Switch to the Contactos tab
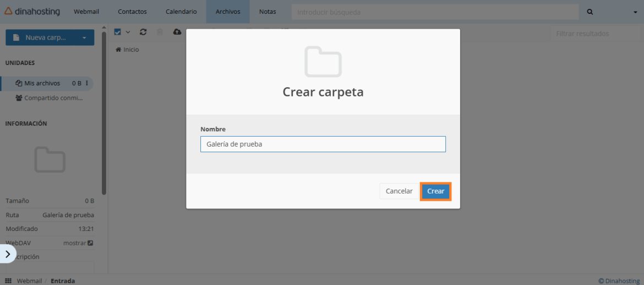 (132, 12)
